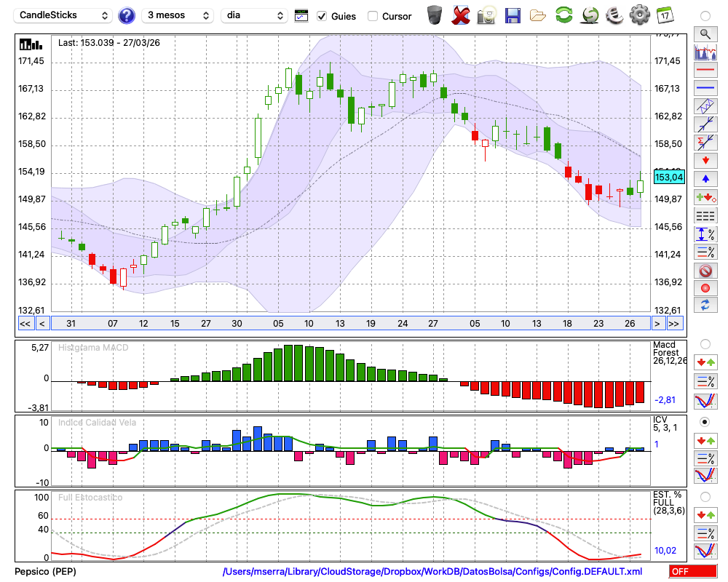Open the 3 mesos period dropdown
This screenshot has width=728, height=582.
(178, 15)
